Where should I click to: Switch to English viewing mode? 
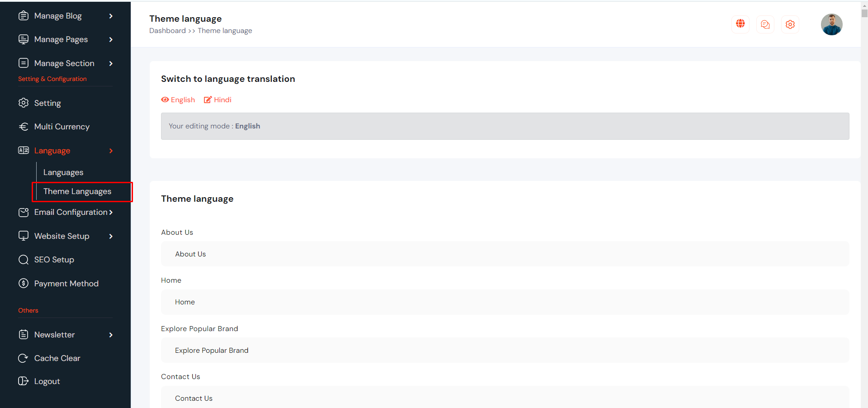[x=178, y=100]
